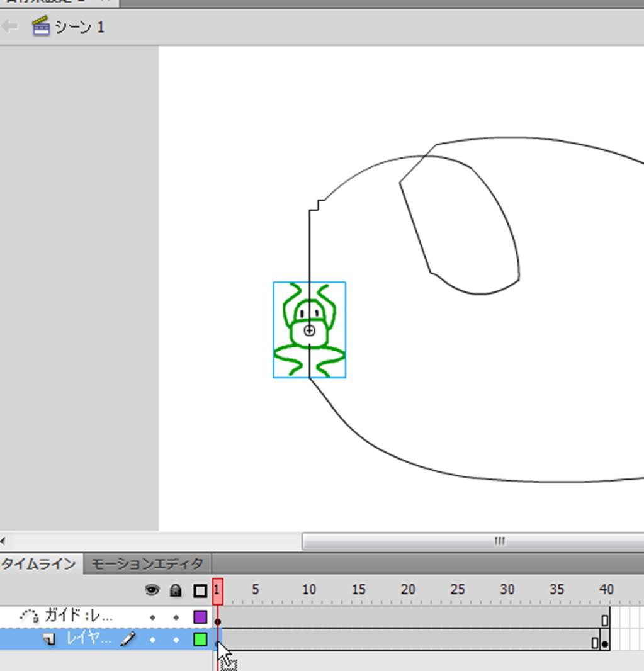Viewport: 644px width, 671px height.
Task: Click the purple outline color swatch
Action: [x=200, y=617]
